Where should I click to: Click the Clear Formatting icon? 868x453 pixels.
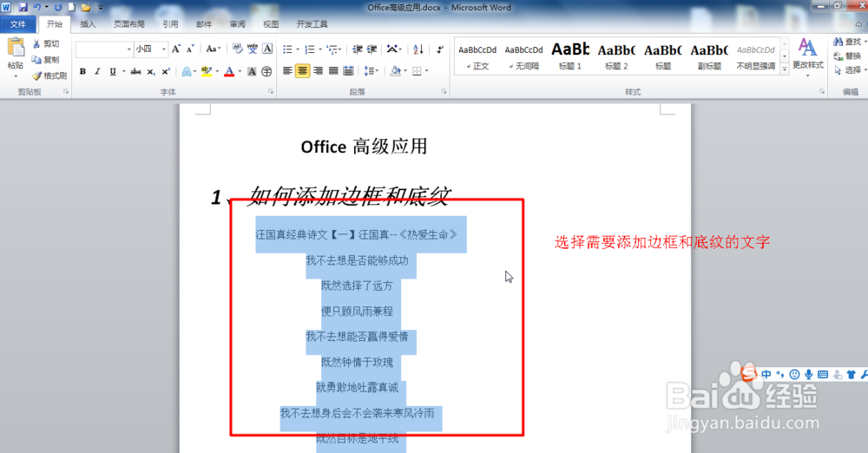coord(238,49)
